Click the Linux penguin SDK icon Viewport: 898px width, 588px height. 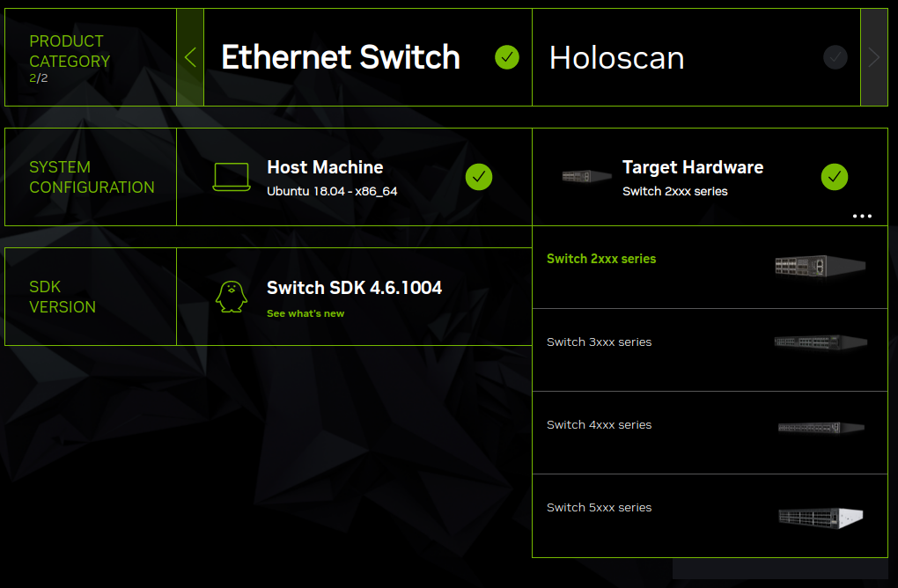[232, 298]
